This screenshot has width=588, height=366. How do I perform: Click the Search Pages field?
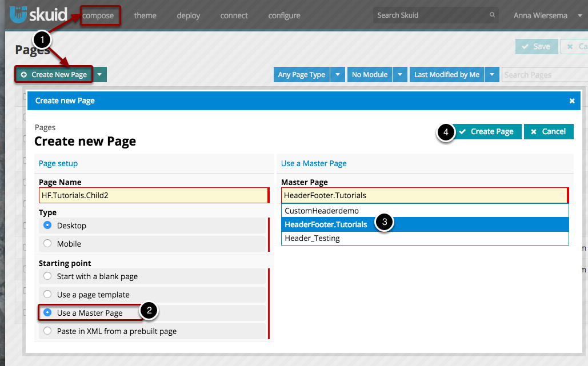(545, 75)
